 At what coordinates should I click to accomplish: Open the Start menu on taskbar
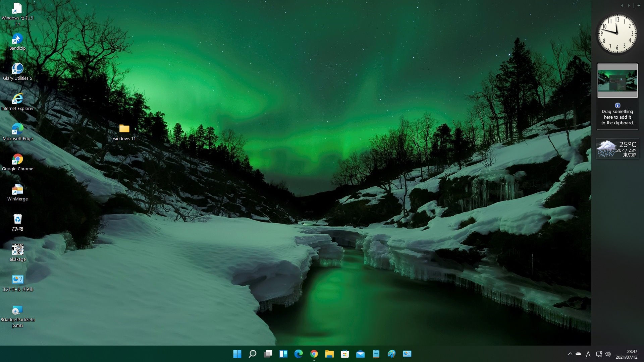[237, 354]
